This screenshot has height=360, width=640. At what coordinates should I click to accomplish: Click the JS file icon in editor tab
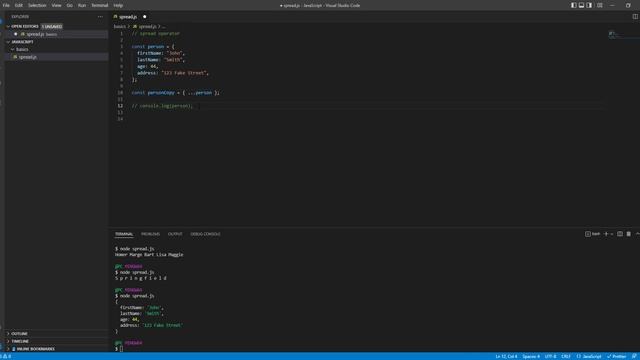116,17
